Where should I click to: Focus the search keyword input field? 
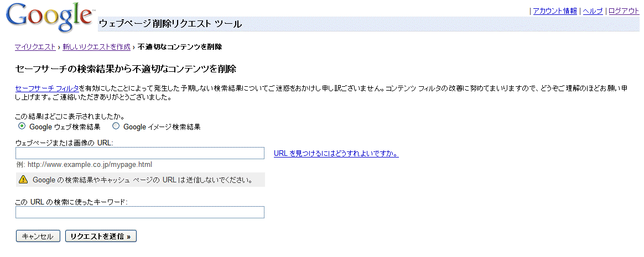139,212
